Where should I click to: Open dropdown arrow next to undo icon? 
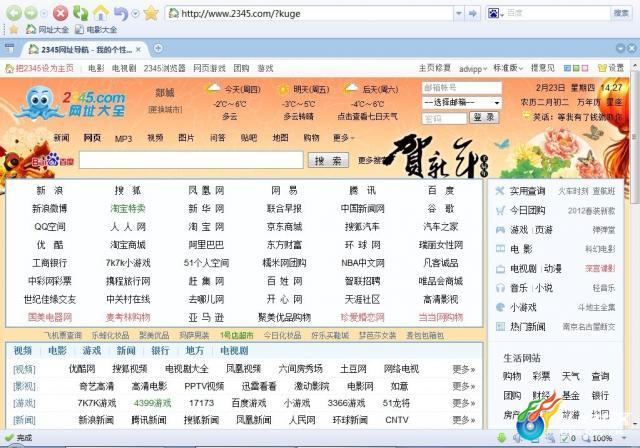pyautogui.click(x=136, y=13)
